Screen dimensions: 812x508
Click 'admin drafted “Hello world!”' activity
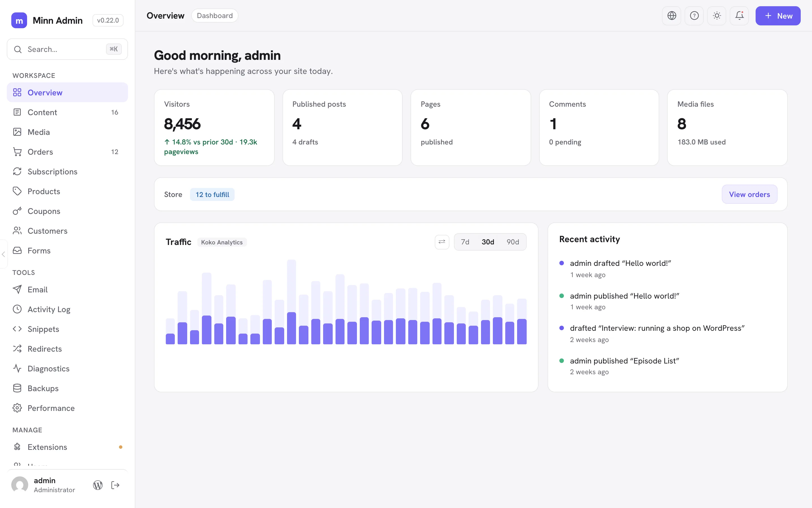click(620, 263)
